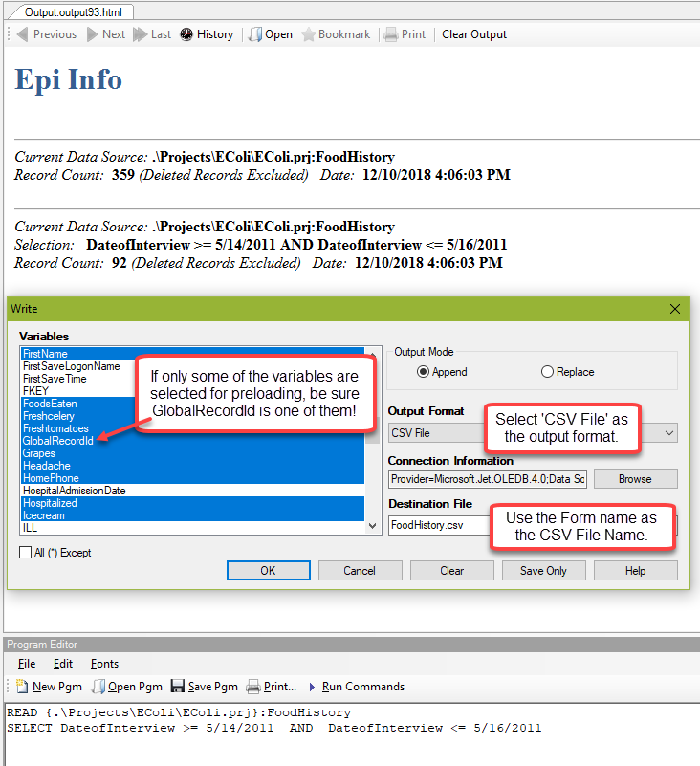Viewport: 700px width, 766px height.
Task: Click New Pgm icon
Action: coord(22,687)
